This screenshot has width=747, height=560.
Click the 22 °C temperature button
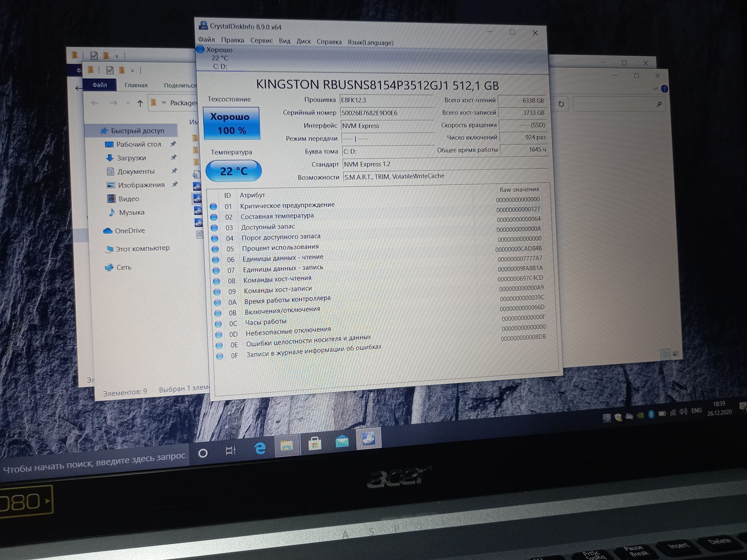(233, 171)
